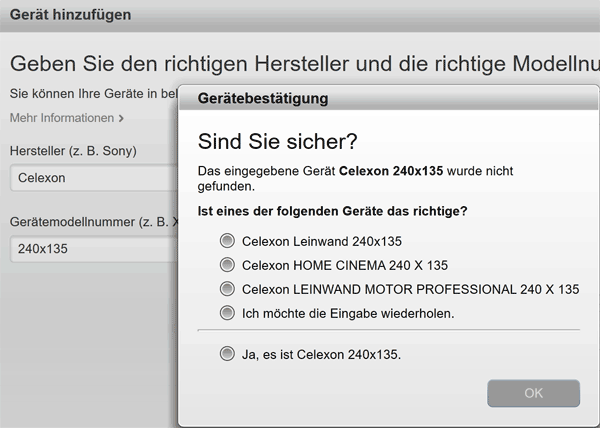600x428 pixels.
Task: Click the 'Ist eines der folgenden Geräte' question
Action: (x=333, y=212)
